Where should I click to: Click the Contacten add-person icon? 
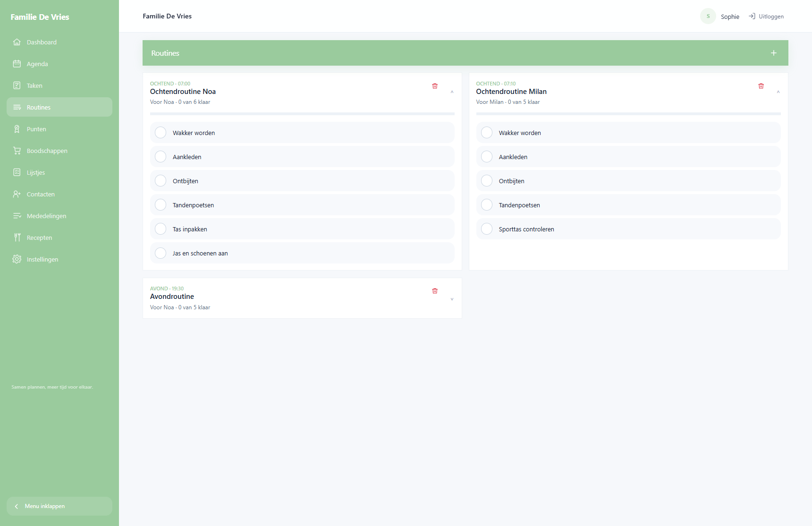pyautogui.click(x=17, y=194)
